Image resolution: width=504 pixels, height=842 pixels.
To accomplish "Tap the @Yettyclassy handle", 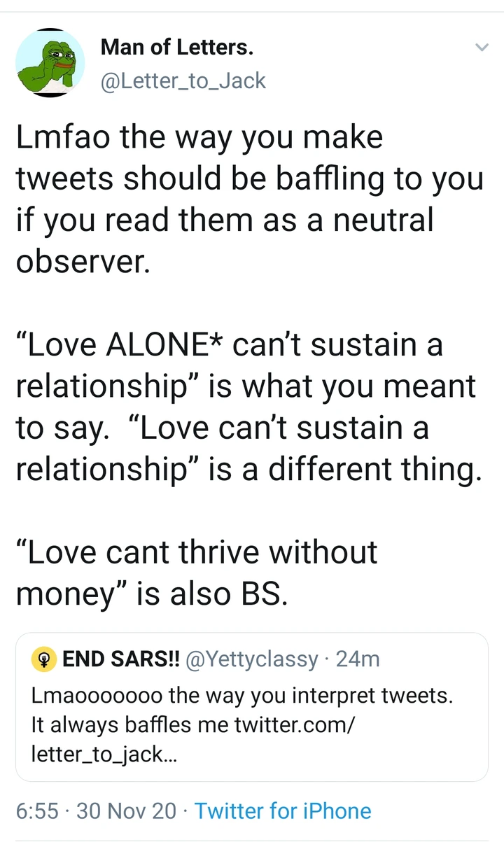I will tap(254, 659).
